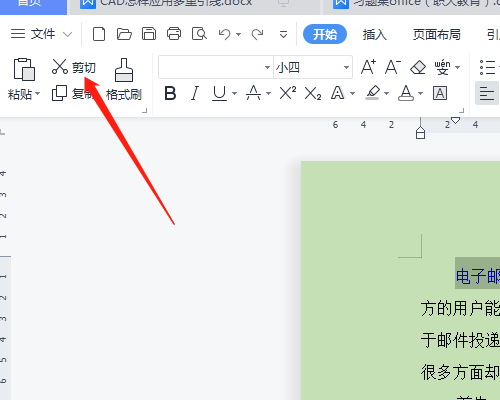Expand the 小四 font size dropdown

(x=347, y=67)
